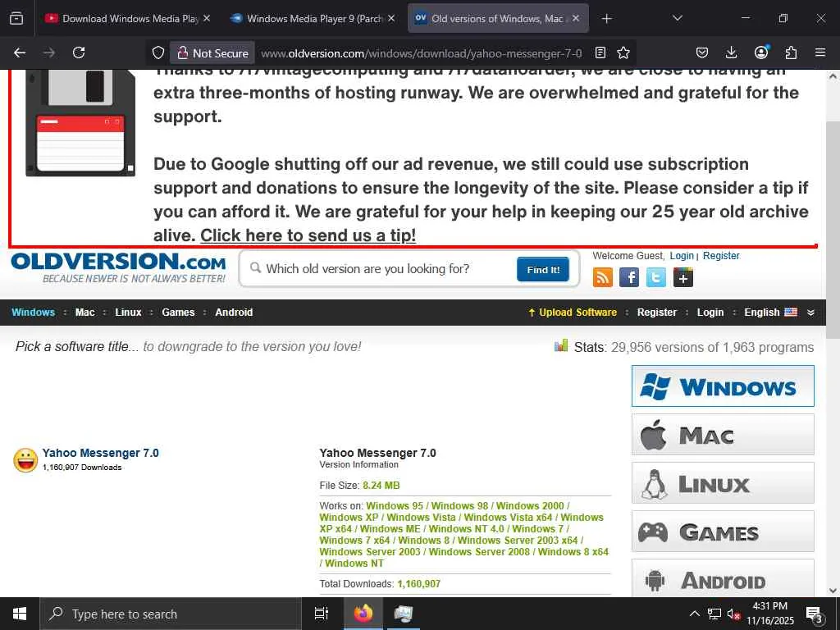
Task: Select Windows in the dark nav bar
Action: point(33,313)
